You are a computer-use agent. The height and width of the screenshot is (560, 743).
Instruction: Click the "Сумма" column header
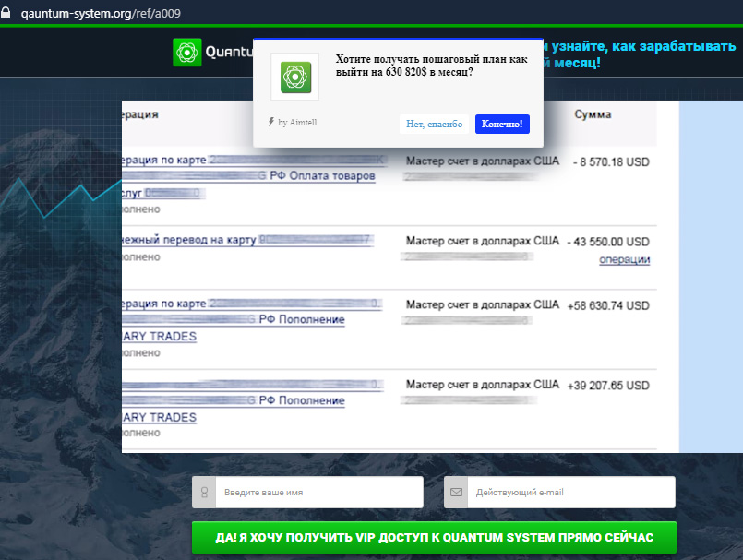(x=593, y=114)
